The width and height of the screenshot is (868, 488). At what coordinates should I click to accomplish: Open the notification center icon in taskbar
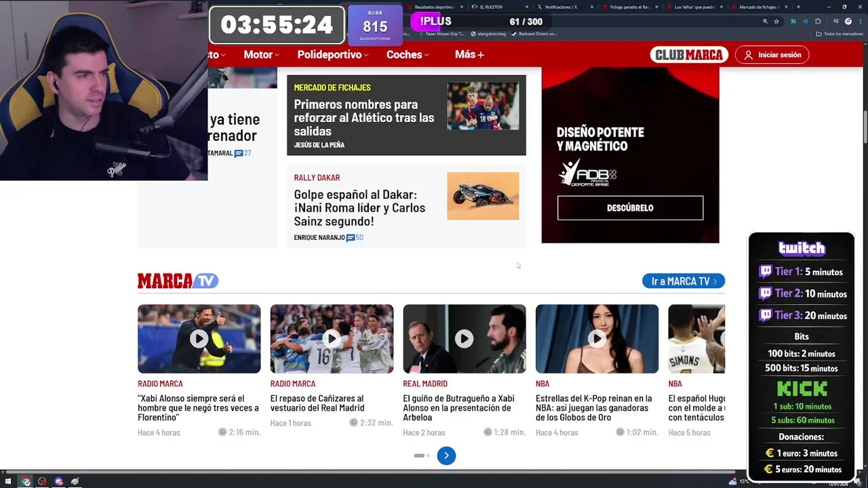pos(859,482)
